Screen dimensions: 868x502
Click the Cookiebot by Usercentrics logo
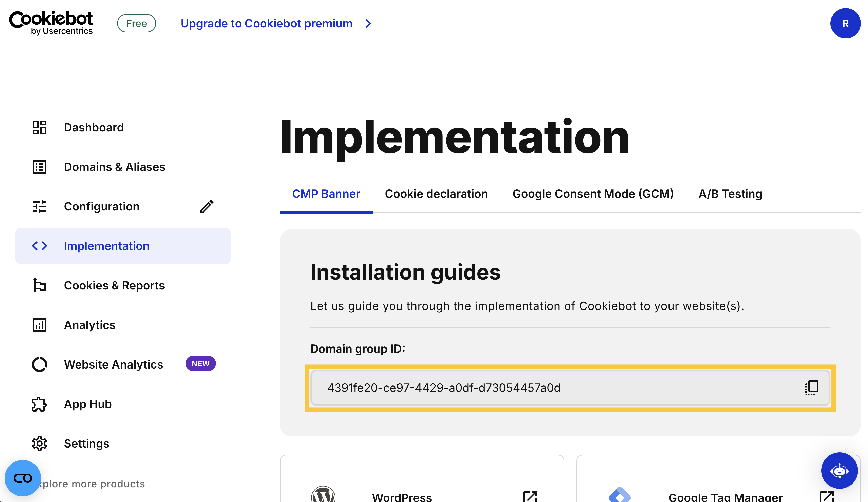point(51,23)
